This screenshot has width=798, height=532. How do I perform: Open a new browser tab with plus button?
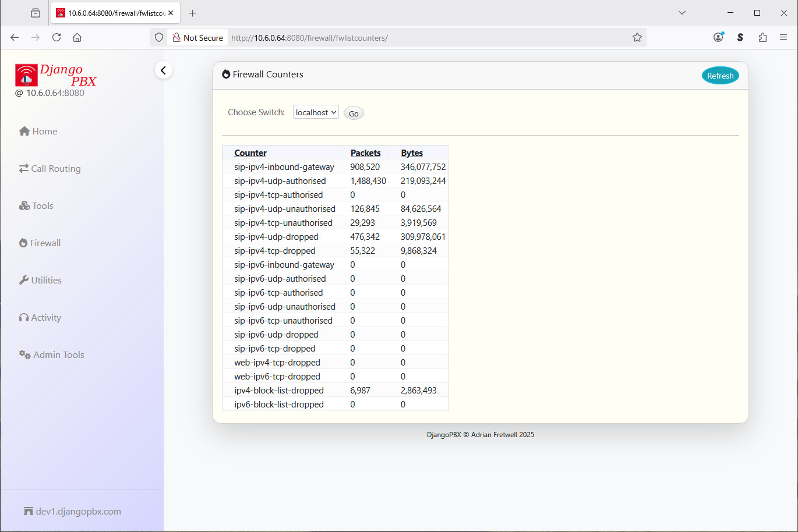193,13
